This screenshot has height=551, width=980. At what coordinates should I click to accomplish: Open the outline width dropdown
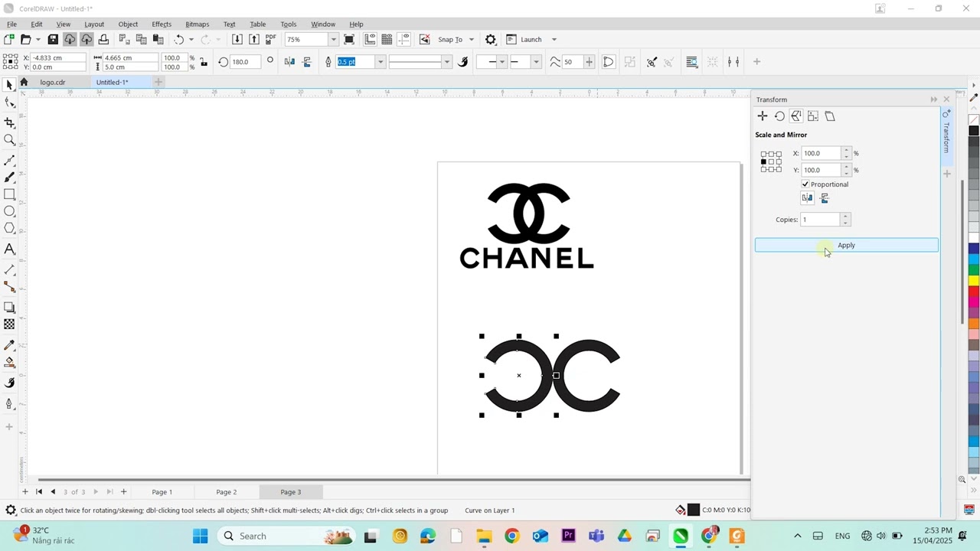pyautogui.click(x=381, y=62)
